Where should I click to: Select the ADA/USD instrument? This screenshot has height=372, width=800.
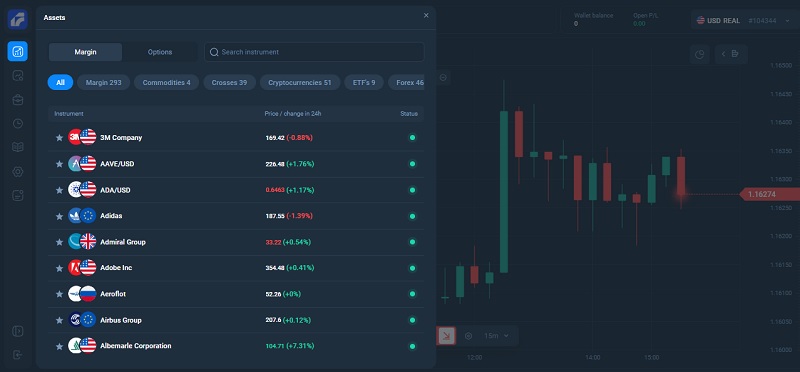coord(236,190)
